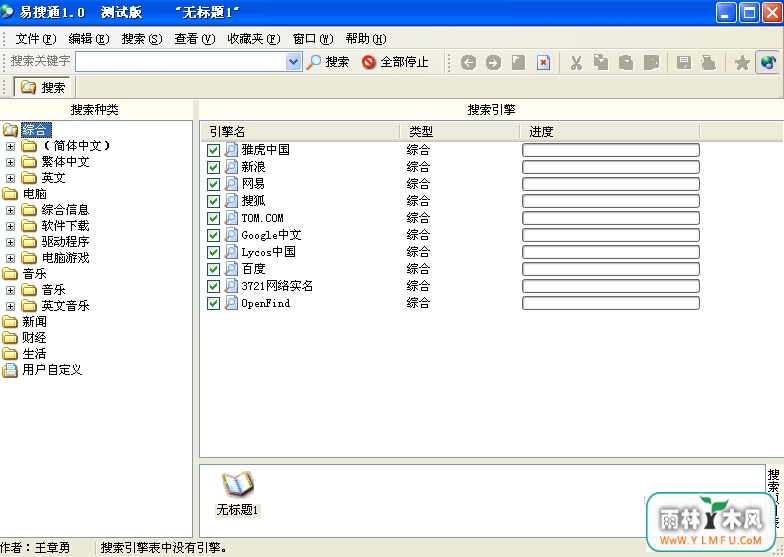784x557 pixels.
Task: Expand the 繁体中文 folder
Action: [x=10, y=162]
